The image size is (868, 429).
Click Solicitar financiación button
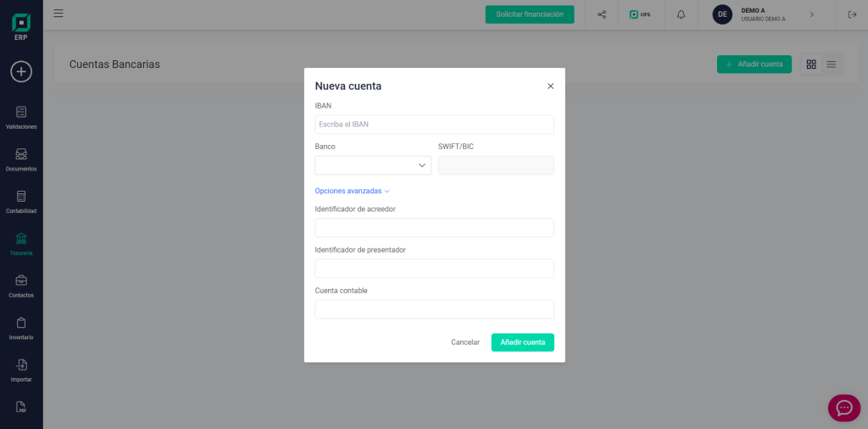pos(530,14)
